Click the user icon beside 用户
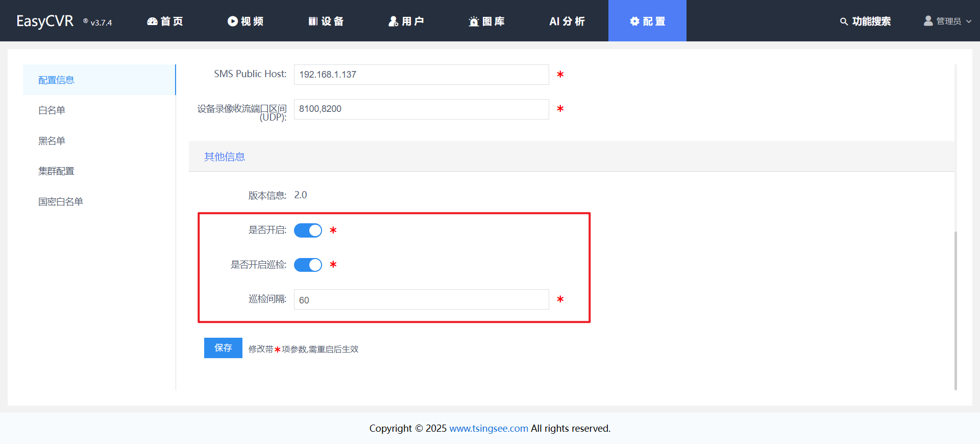Viewport: 980px width, 444px height. pos(393,21)
